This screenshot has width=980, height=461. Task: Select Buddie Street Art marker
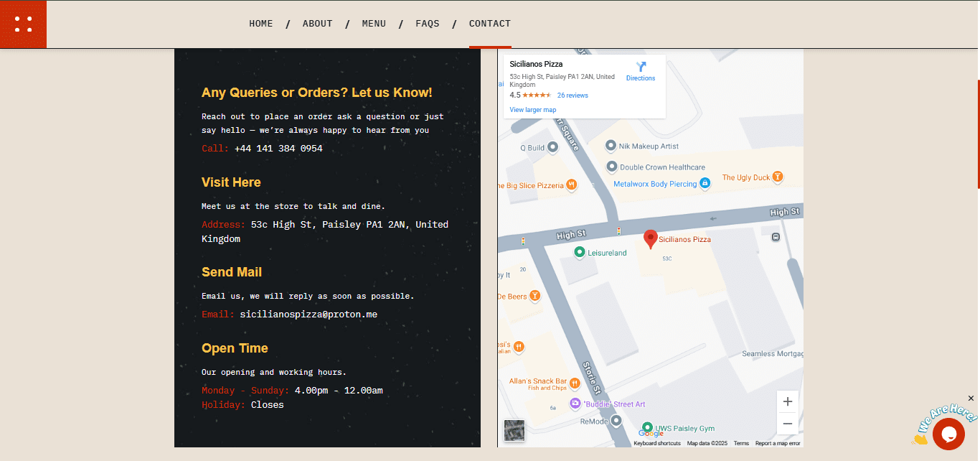coord(575,404)
